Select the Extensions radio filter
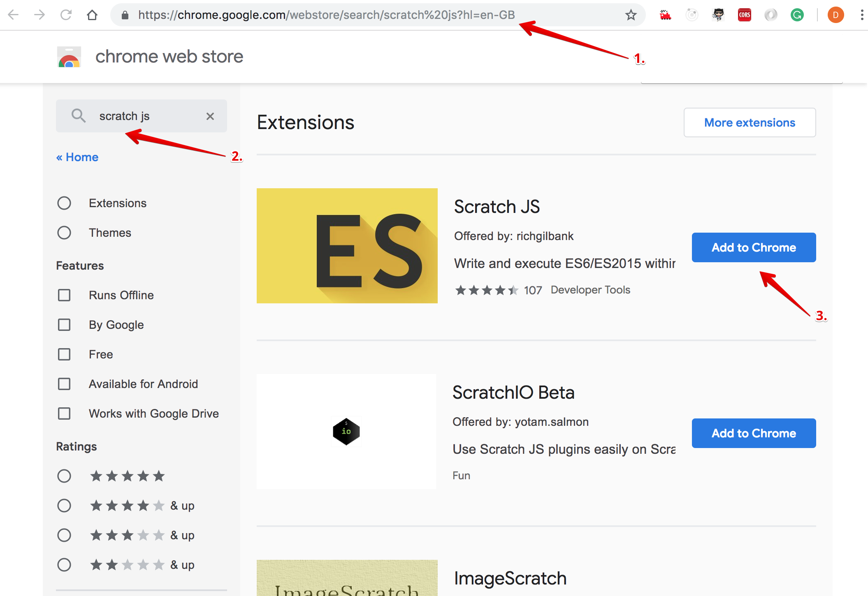The width and height of the screenshot is (868, 596). (x=64, y=203)
